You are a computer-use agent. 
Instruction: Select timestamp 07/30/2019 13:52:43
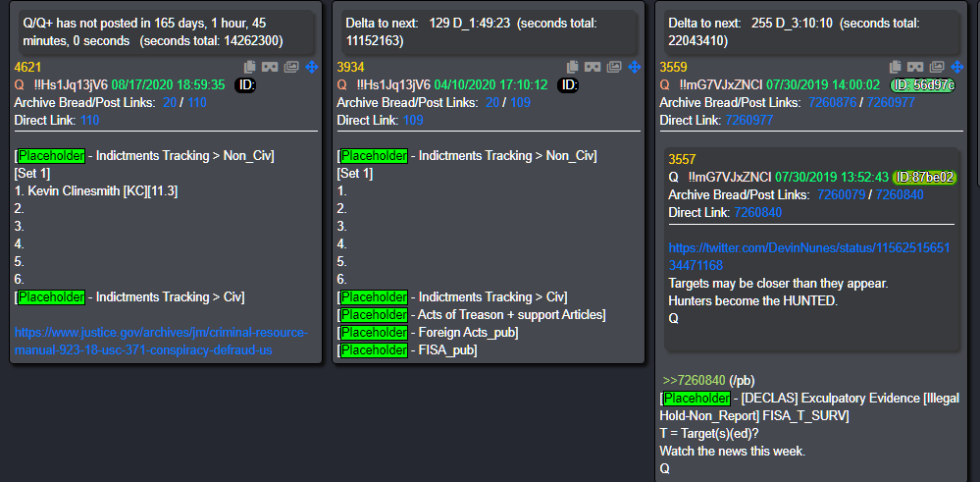(x=831, y=178)
